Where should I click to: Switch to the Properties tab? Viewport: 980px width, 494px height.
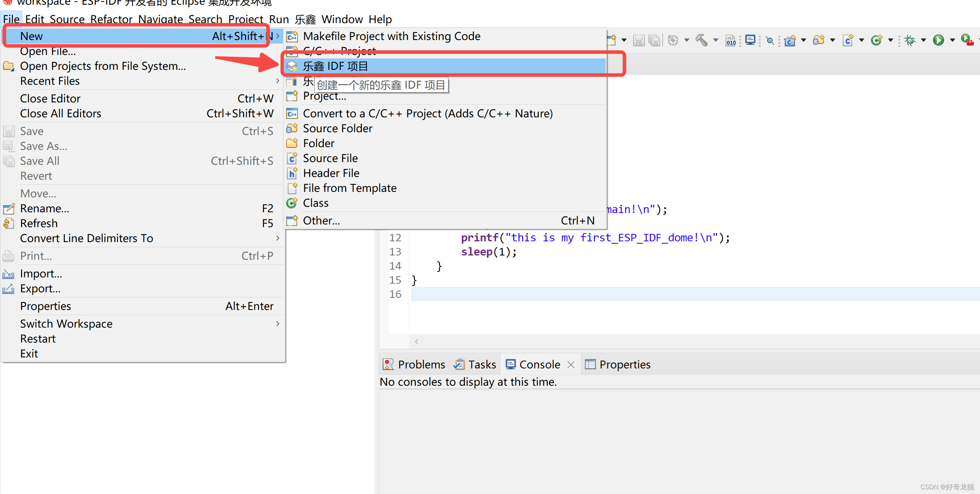coord(618,364)
